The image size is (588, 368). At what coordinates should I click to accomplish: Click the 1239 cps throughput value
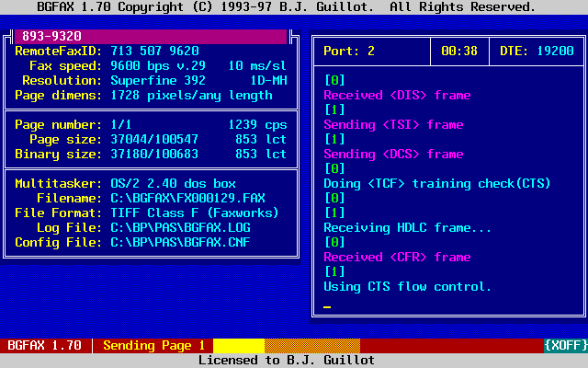coord(257,125)
